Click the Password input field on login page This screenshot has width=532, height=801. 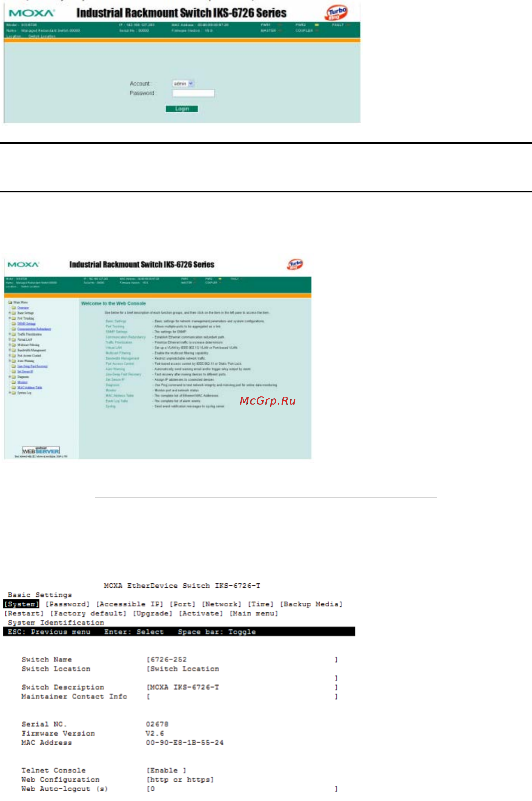(x=193, y=93)
